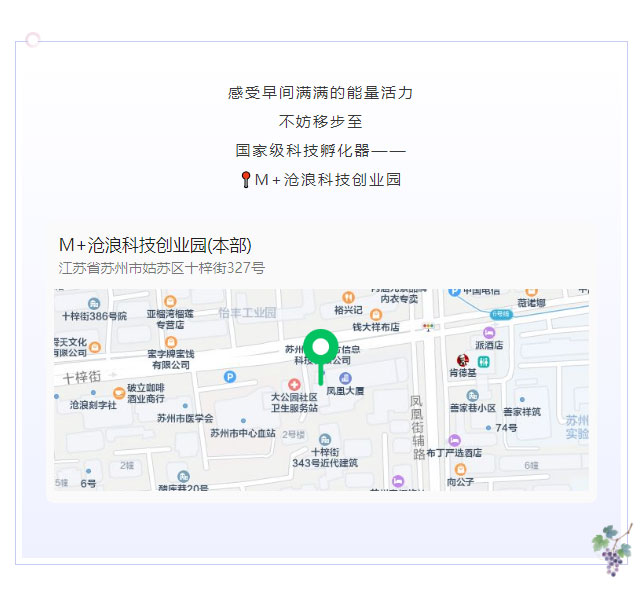643x590 pixels.
Task: Click the red pushpin emoji before M+
Action: click(x=246, y=180)
